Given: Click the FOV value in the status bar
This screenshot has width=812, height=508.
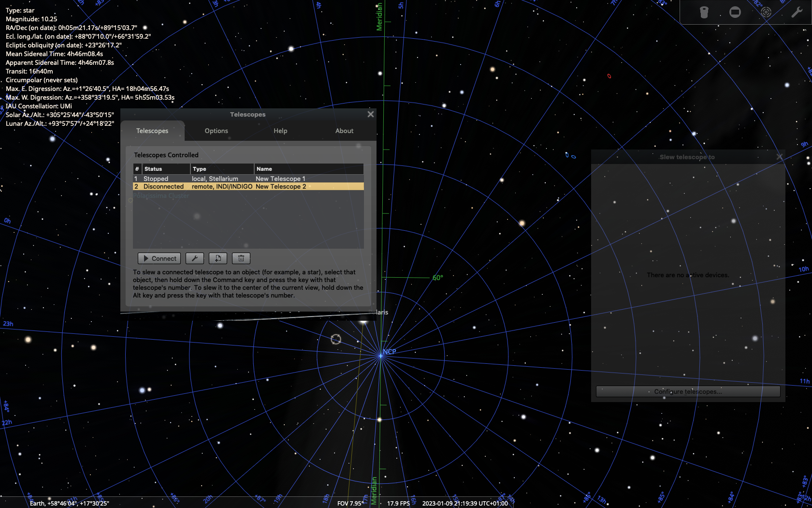Looking at the screenshot, I should pos(351,503).
